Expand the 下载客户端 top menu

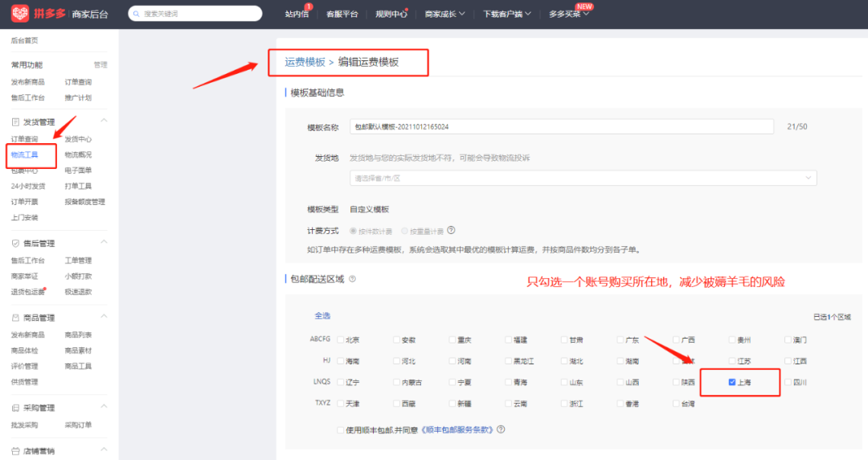pos(506,14)
